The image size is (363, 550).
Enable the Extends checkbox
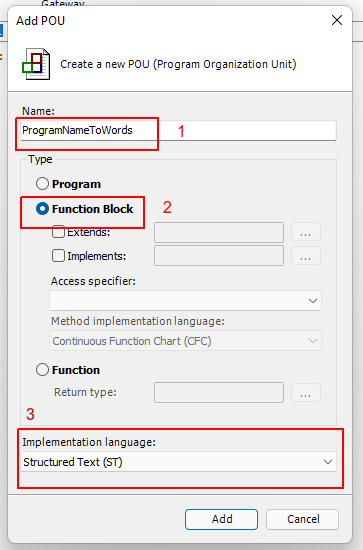[58, 232]
